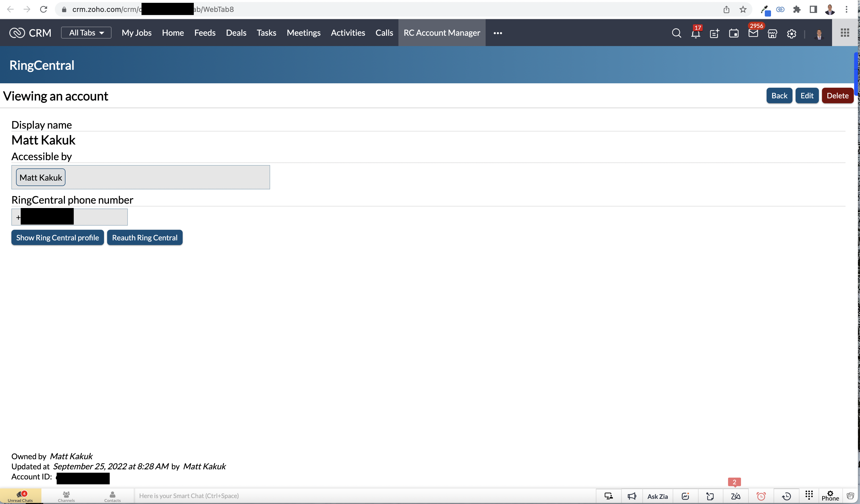Switch to the Activities tab
This screenshot has width=860, height=504.
348,33
